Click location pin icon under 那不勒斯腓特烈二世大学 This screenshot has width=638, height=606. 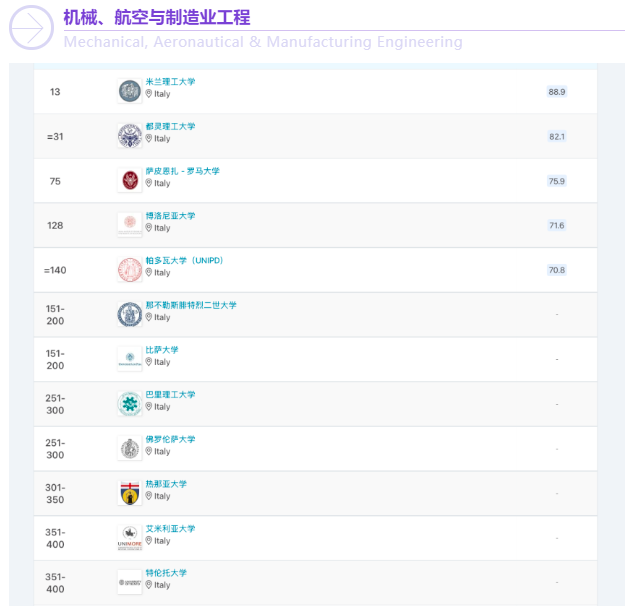click(149, 317)
